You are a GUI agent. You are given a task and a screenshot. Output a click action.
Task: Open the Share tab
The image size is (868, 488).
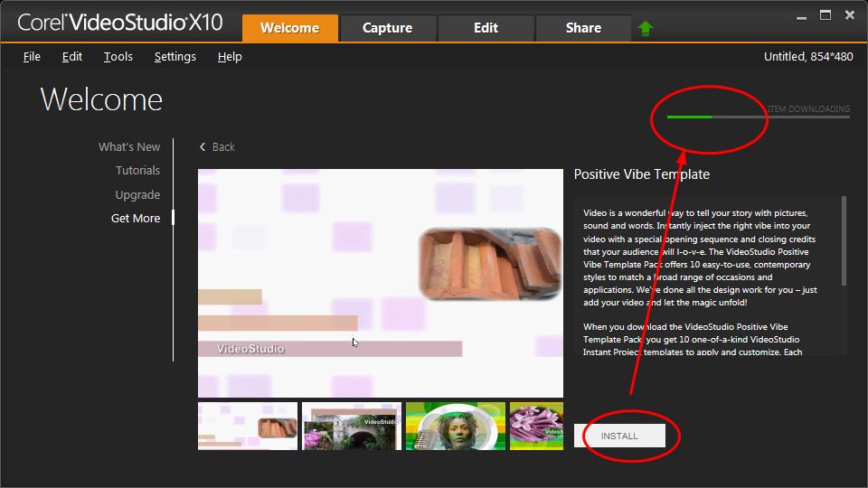583,28
